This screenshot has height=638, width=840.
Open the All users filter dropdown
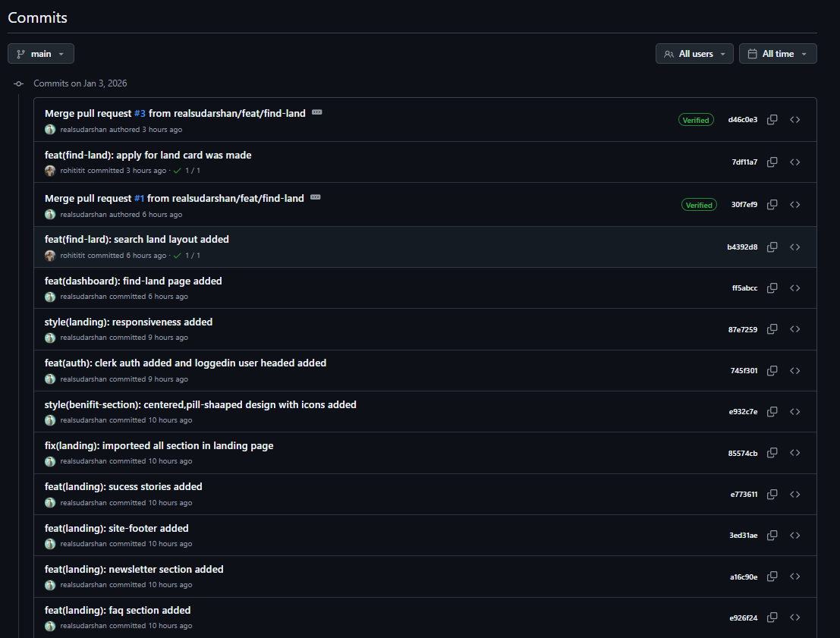point(694,53)
